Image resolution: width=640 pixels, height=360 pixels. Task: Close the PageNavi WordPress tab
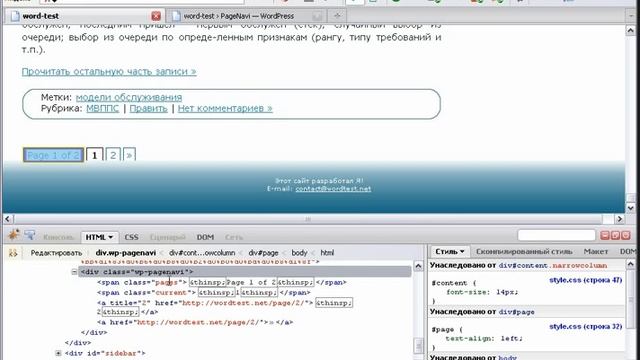pos(317,16)
